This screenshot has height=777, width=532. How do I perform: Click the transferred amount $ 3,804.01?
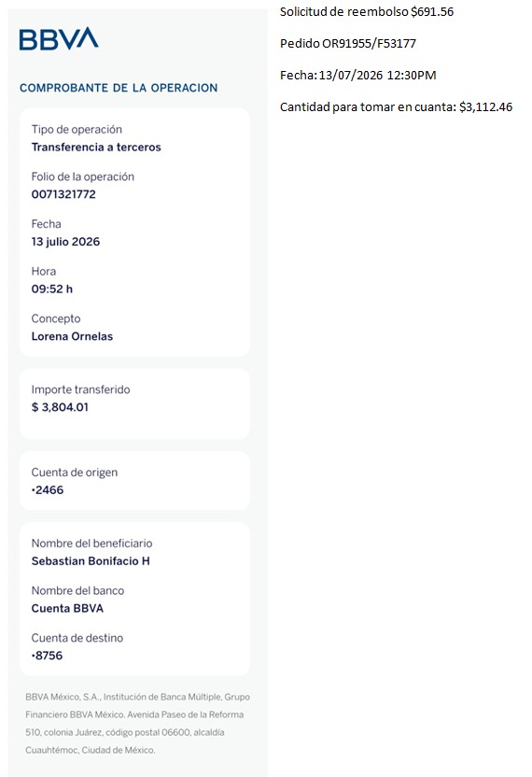click(60, 407)
